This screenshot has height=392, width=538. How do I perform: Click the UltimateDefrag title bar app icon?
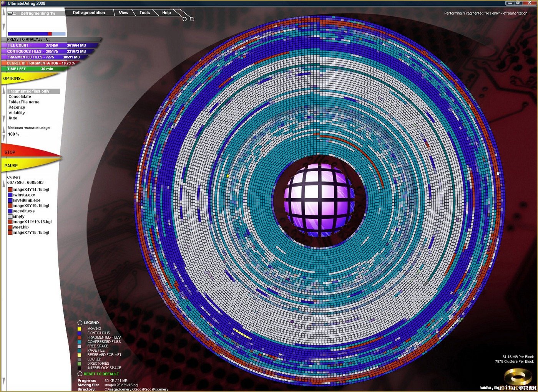[x=3, y=3]
